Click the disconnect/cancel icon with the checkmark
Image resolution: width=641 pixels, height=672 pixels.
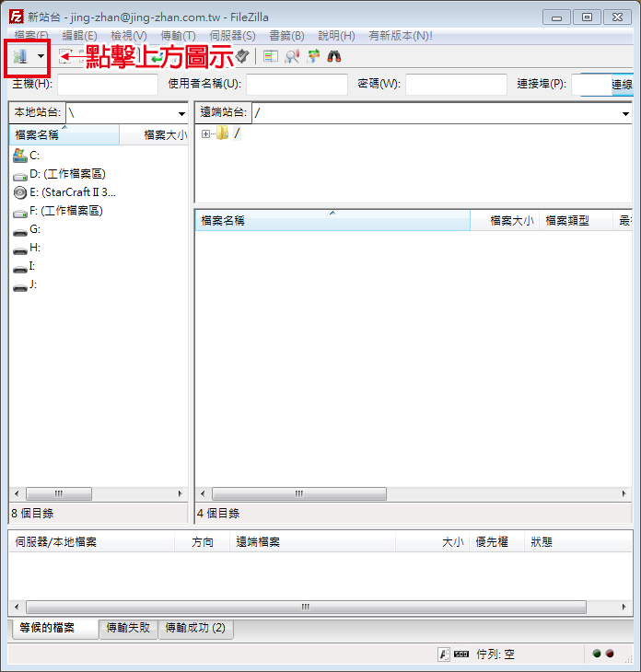click(242, 56)
